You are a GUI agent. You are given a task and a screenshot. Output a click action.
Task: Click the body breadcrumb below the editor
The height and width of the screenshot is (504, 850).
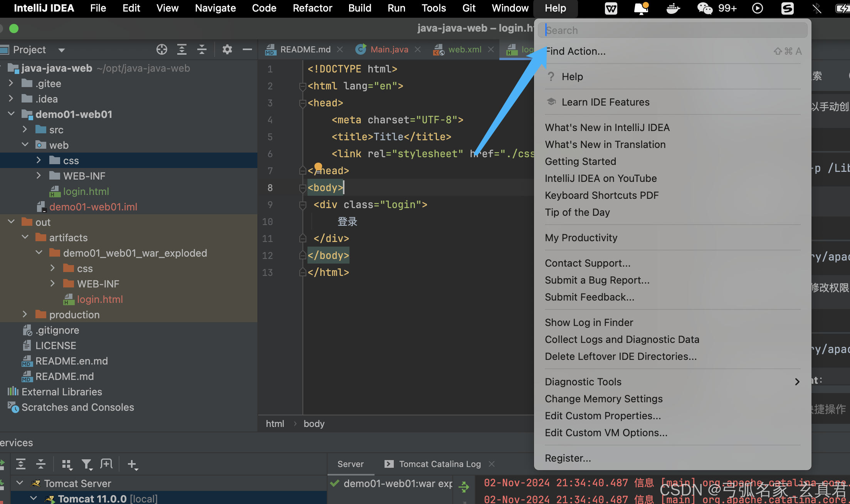pos(314,423)
